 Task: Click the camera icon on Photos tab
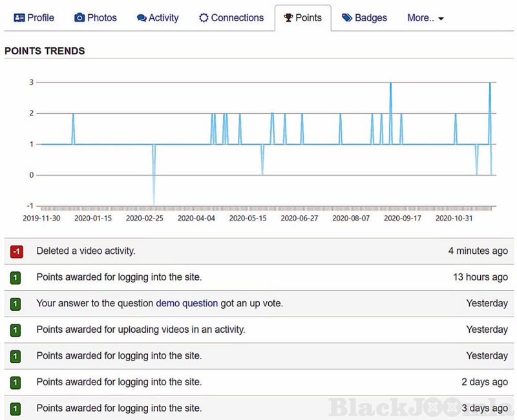(x=79, y=18)
